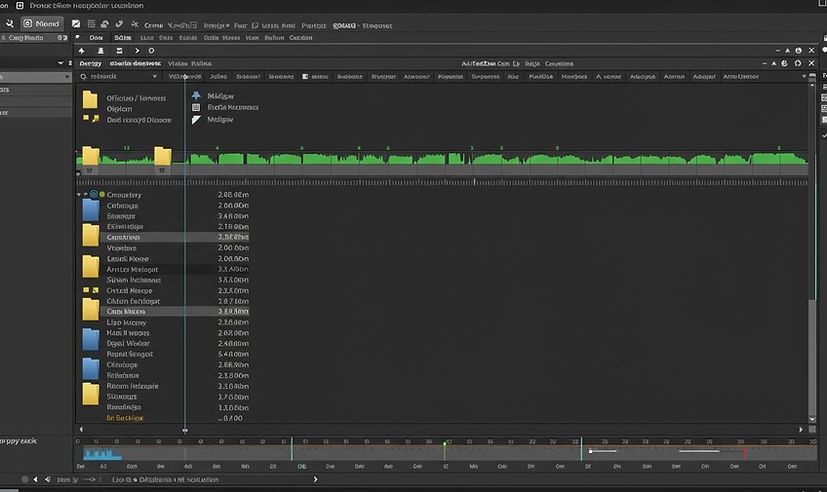827x492 pixels.
Task: Open the dropdown arrow in the left sidebar header
Action: pos(60,63)
